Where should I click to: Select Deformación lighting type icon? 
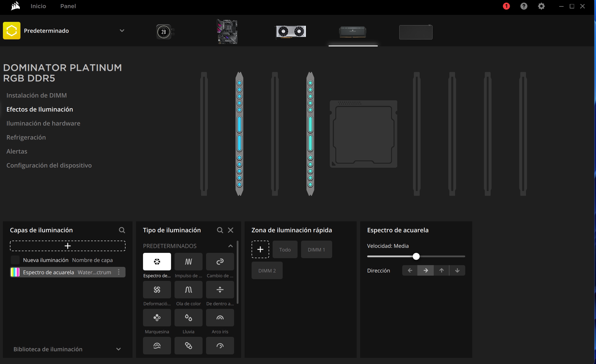coord(157,290)
